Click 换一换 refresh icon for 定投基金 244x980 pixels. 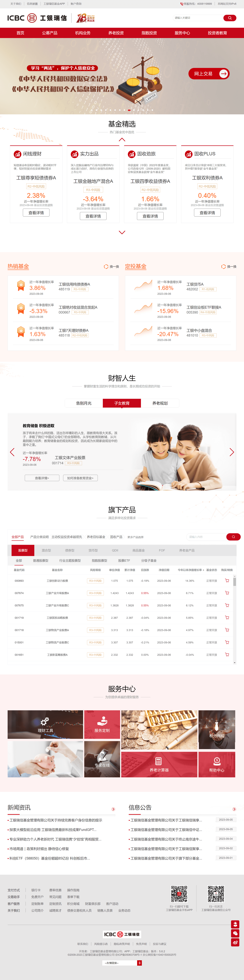click(x=224, y=267)
